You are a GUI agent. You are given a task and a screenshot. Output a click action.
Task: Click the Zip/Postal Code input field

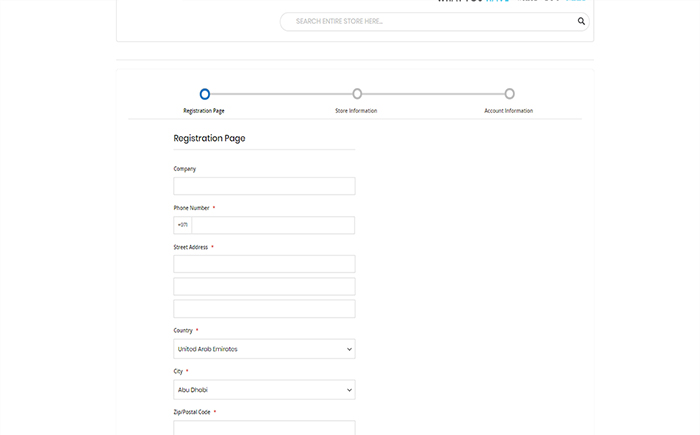tap(264, 427)
